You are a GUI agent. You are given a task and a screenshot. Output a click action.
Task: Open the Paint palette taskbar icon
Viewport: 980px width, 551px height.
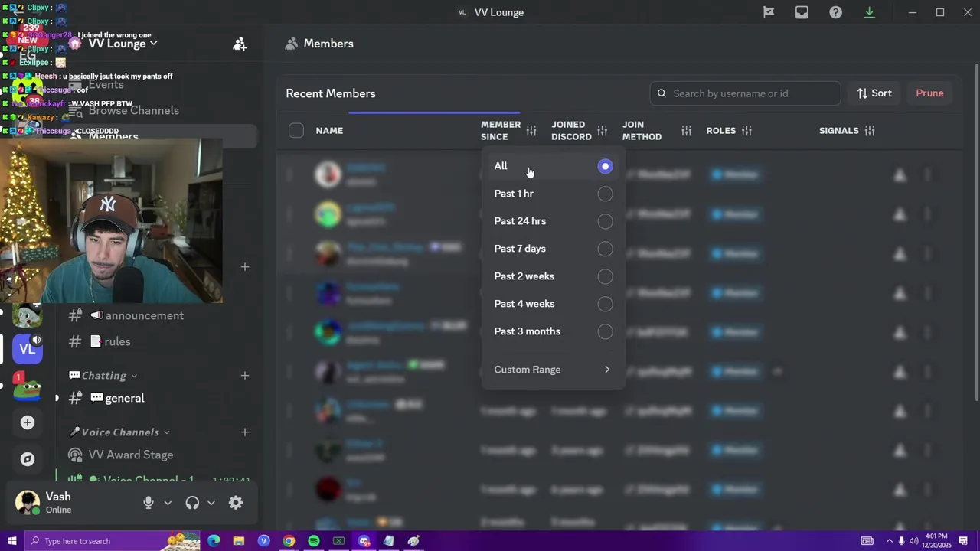coord(413,541)
